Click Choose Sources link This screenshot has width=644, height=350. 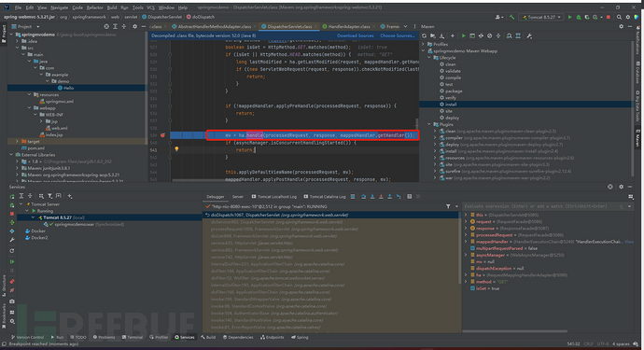coord(398,35)
